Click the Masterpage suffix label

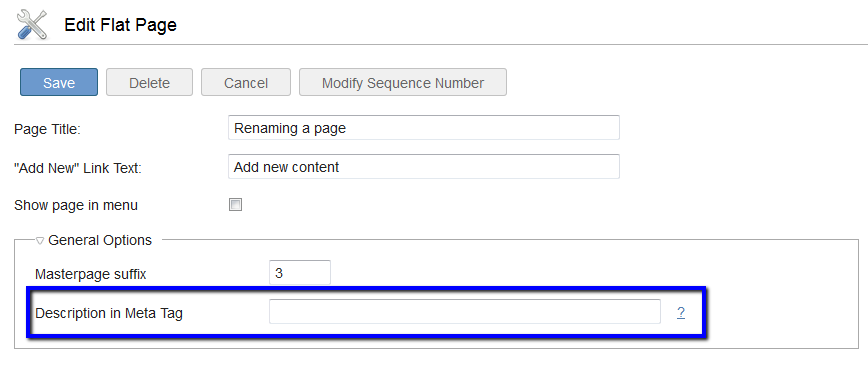(91, 274)
